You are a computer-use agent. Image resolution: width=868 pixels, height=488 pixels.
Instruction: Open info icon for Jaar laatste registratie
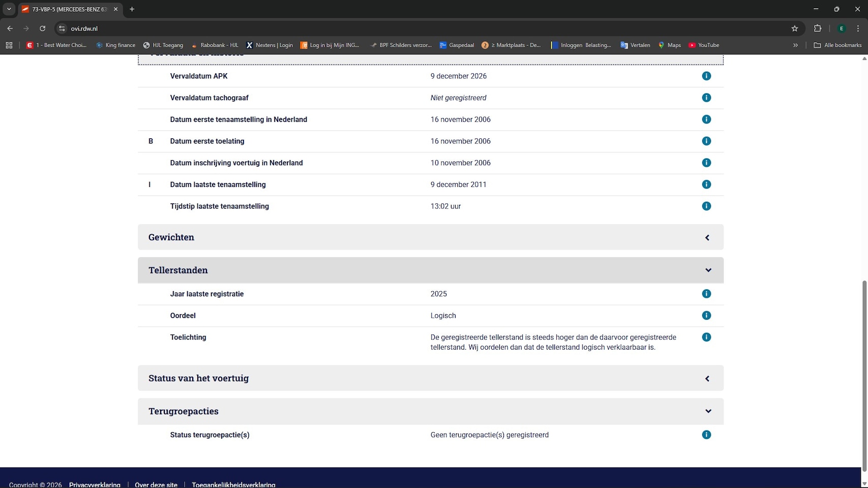pos(706,294)
